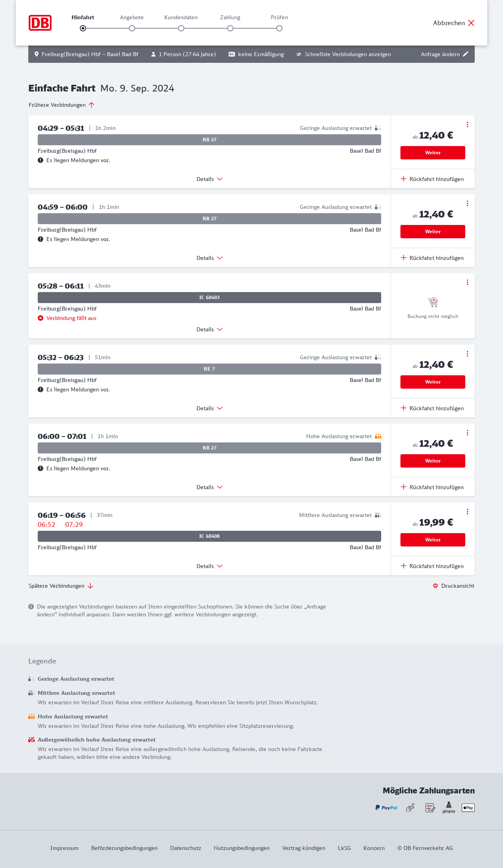
Task: Click the Druckansicht printer icon
Action: [435, 586]
